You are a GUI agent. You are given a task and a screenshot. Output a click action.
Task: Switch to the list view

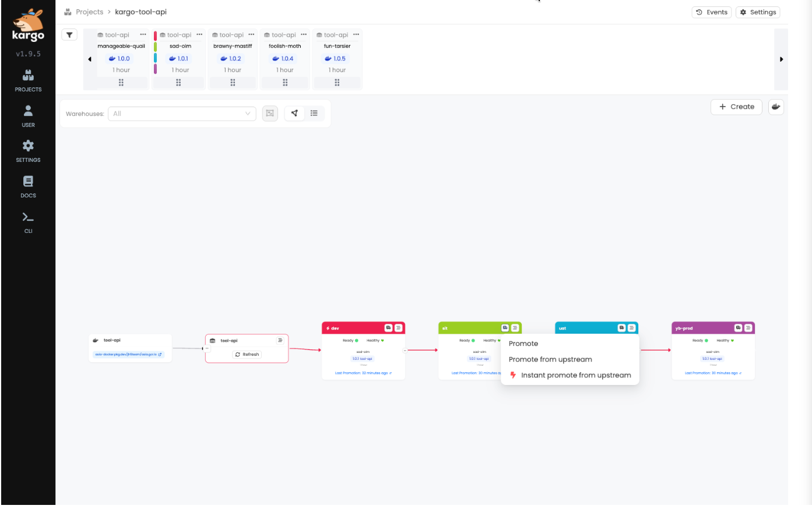click(x=314, y=114)
